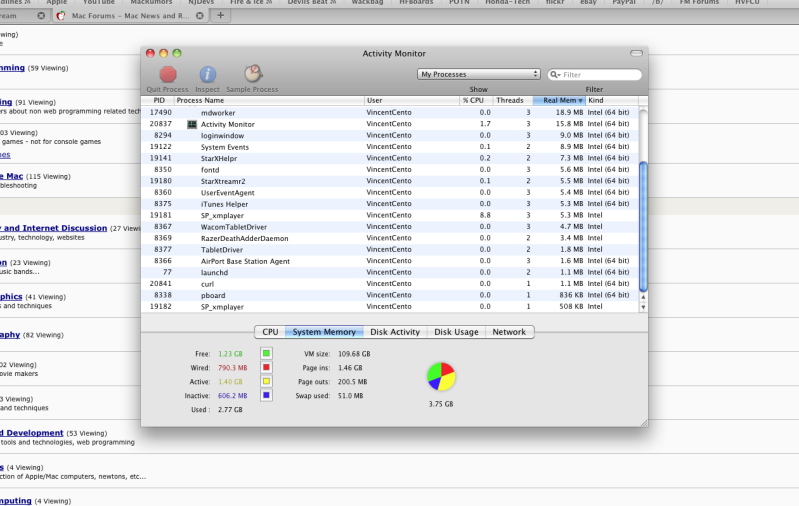Click the Inspect info icon
Screen dimensions: 799x506
(x=207, y=74)
